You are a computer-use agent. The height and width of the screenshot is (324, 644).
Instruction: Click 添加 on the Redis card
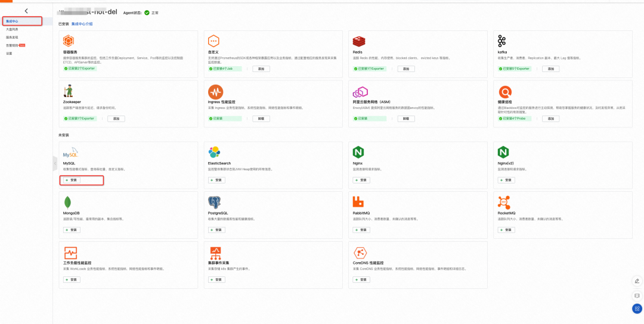[x=406, y=68]
